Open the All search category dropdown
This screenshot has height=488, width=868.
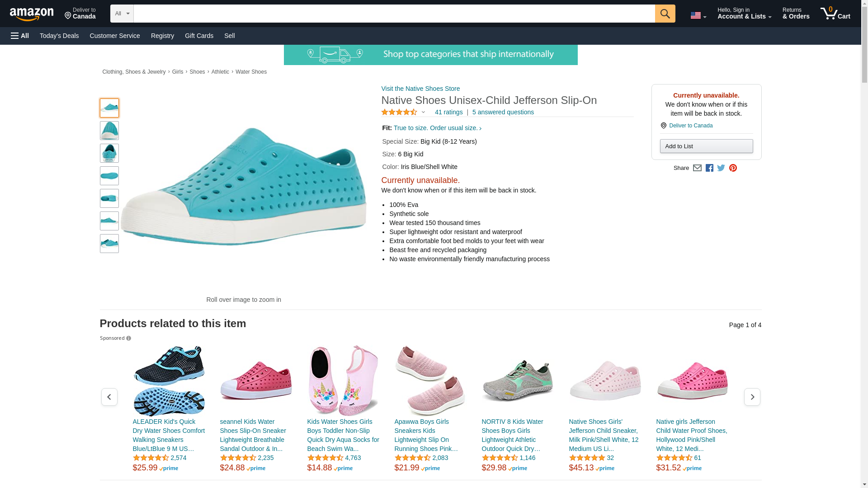point(122,14)
